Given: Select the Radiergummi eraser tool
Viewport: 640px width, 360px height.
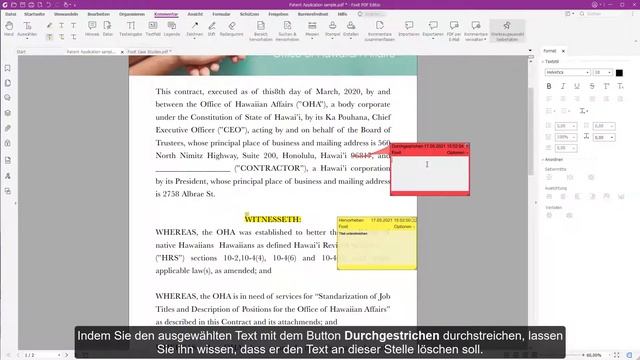Looking at the screenshot, I should tap(231, 29).
